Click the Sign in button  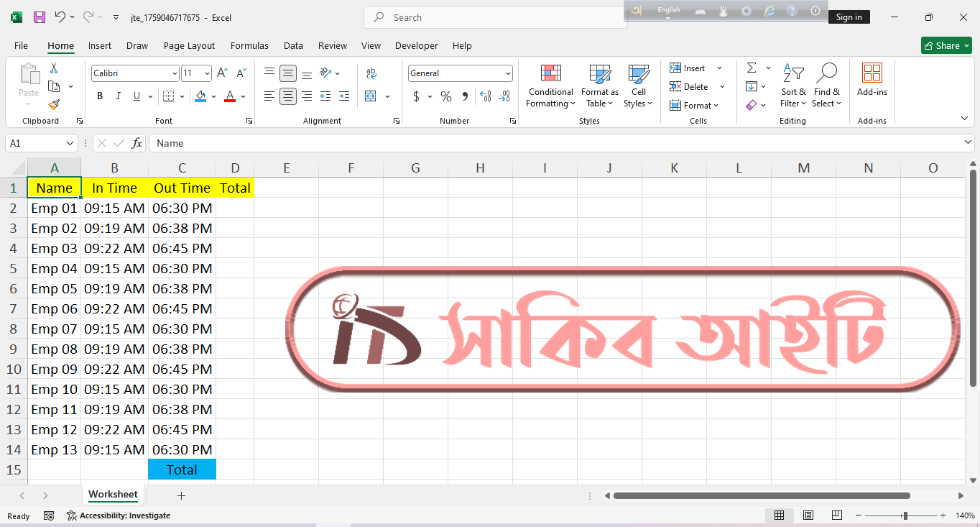click(849, 17)
